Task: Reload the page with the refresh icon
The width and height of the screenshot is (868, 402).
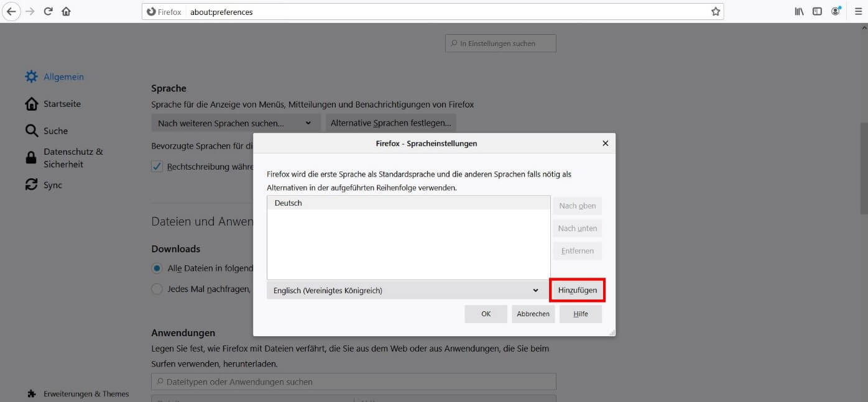Action: [48, 11]
